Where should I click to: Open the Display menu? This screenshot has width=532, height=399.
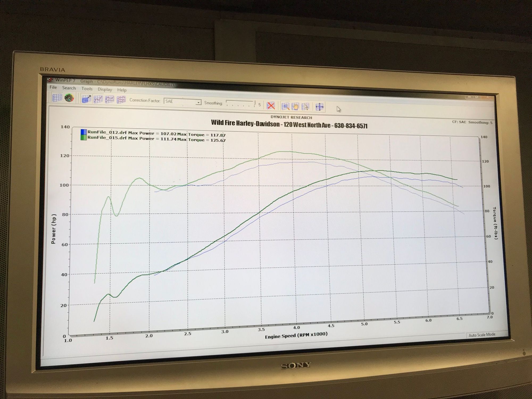[105, 89]
